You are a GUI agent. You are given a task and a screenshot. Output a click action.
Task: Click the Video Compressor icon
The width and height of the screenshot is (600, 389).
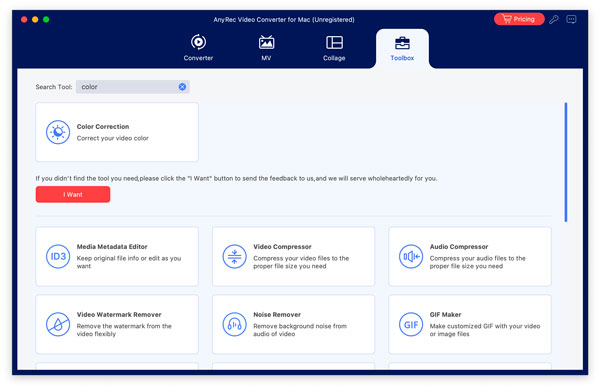pyautogui.click(x=234, y=256)
